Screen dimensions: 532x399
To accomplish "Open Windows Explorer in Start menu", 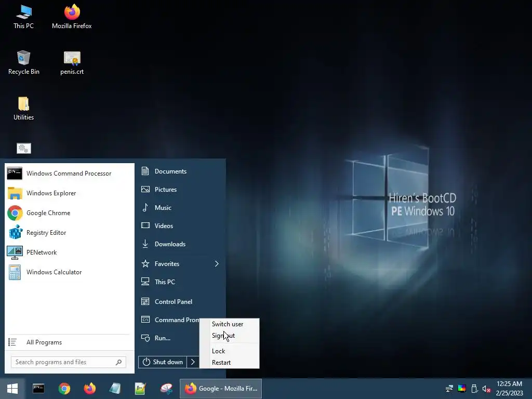I will pyautogui.click(x=69, y=193).
